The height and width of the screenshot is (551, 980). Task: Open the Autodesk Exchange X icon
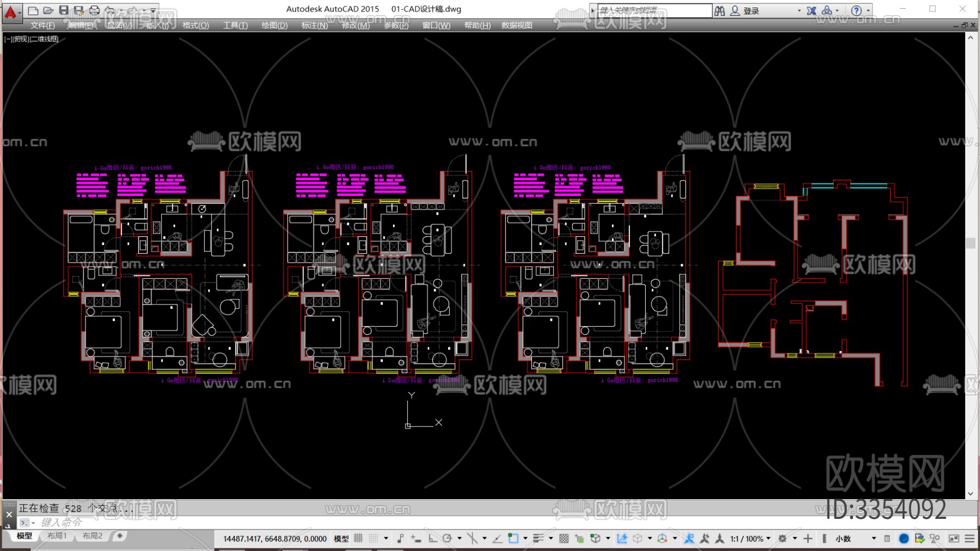click(x=811, y=10)
